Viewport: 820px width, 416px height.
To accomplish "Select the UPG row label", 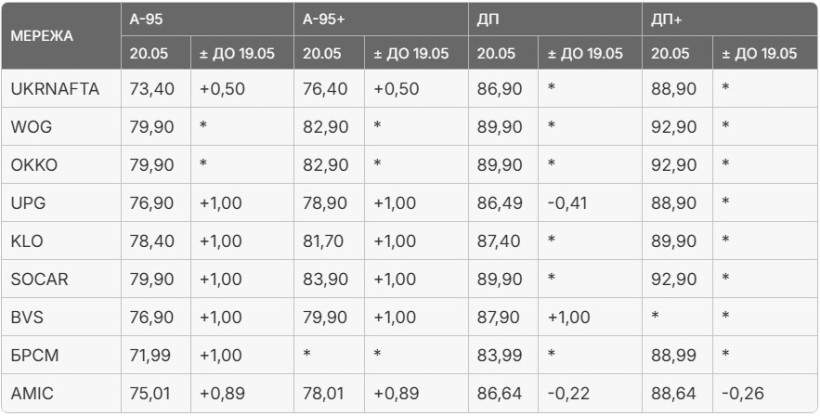I will pyautogui.click(x=28, y=203).
